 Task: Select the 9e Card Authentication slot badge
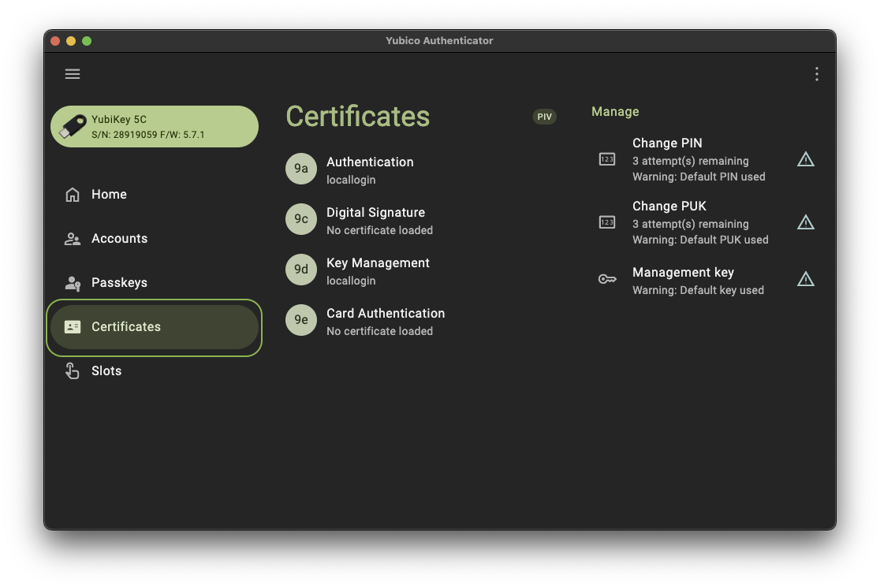(x=301, y=320)
